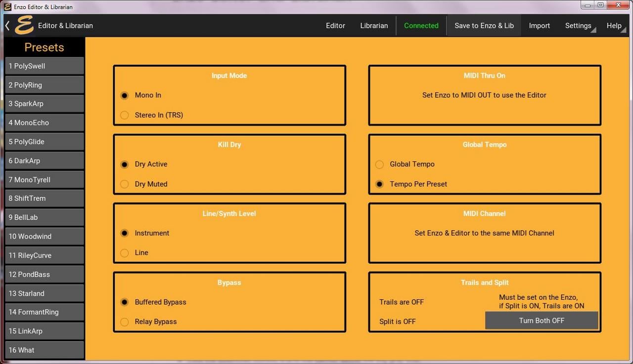Enable the Dry Muted option
This screenshot has width=633, height=364.
pyautogui.click(x=125, y=184)
